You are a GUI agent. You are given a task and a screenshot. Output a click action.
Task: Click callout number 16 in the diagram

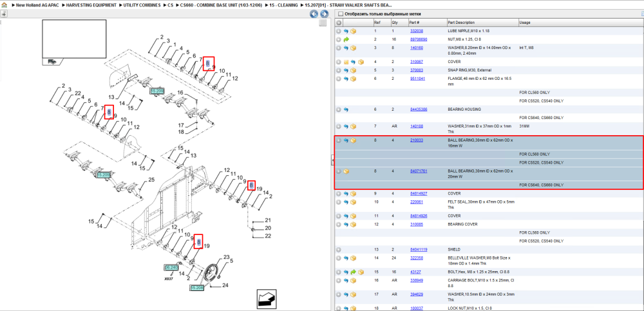[180, 93]
